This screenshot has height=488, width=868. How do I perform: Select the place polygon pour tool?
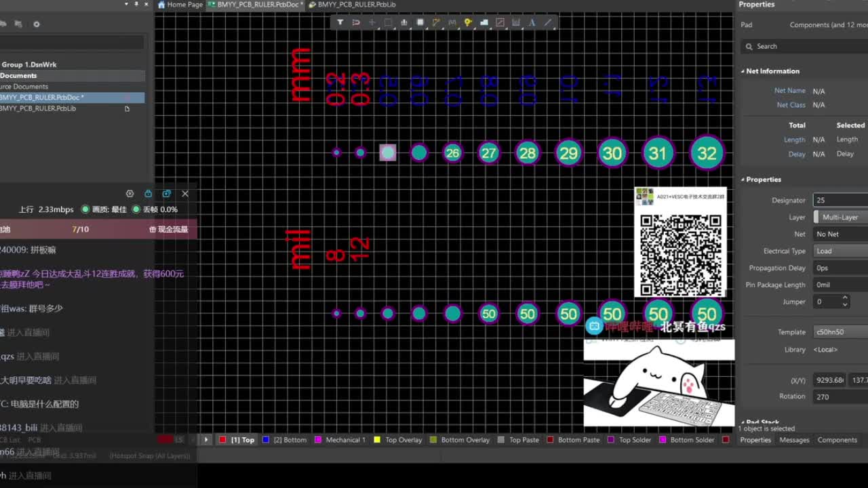484,22
